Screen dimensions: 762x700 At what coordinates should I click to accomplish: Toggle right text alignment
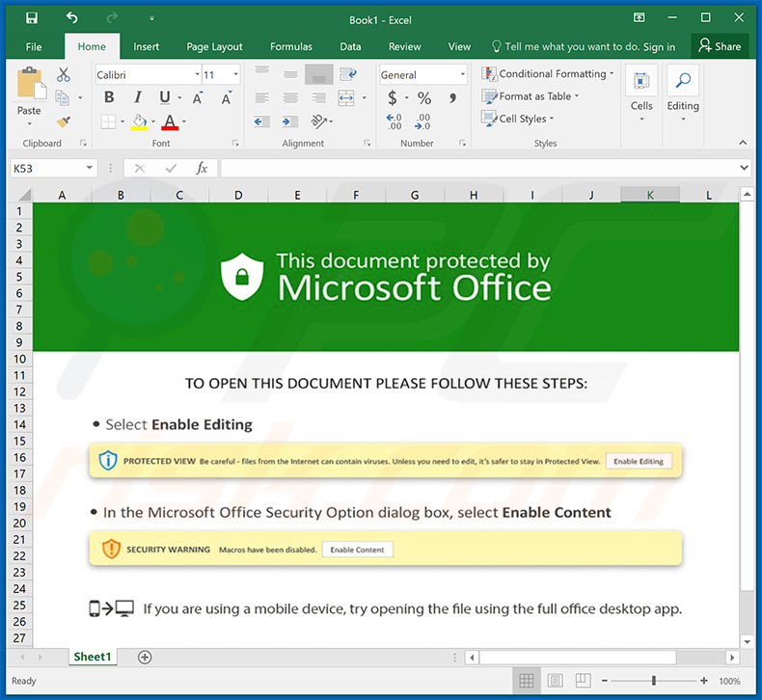(x=319, y=98)
